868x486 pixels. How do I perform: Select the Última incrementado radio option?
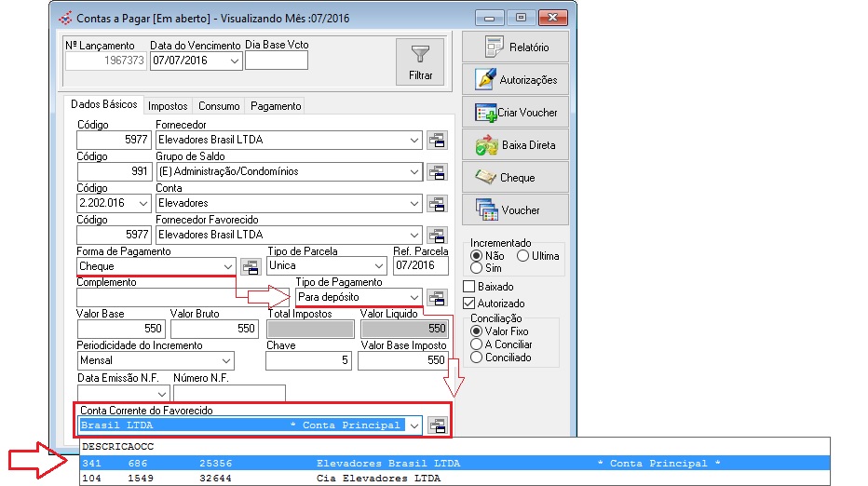pyautogui.click(x=522, y=255)
